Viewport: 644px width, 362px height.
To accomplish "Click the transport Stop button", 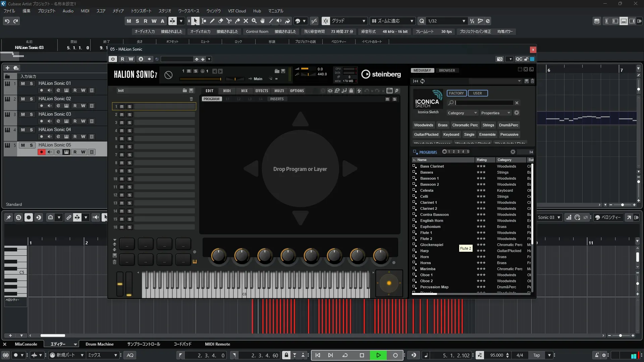I will [x=362, y=355].
